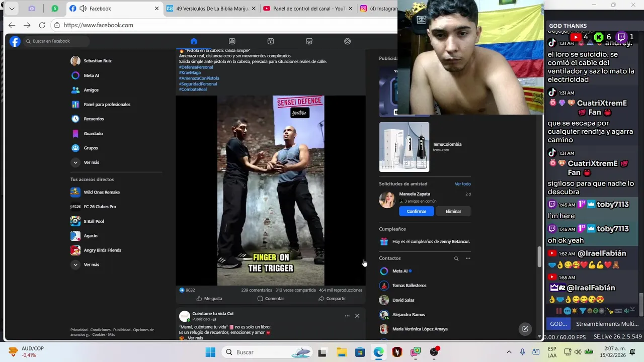The width and height of the screenshot is (644, 362).
Task: Switch to Panel de control del canal YouTube tab
Action: (x=308, y=9)
